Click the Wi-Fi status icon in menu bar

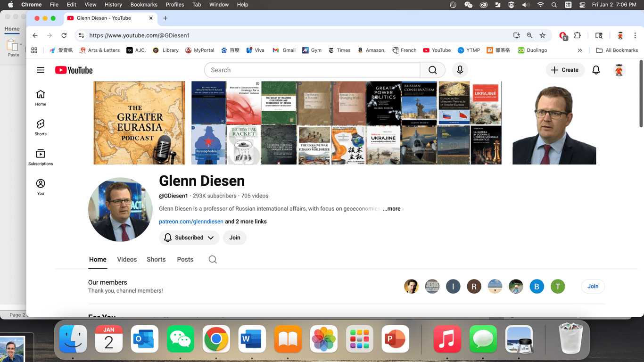pyautogui.click(x=540, y=5)
